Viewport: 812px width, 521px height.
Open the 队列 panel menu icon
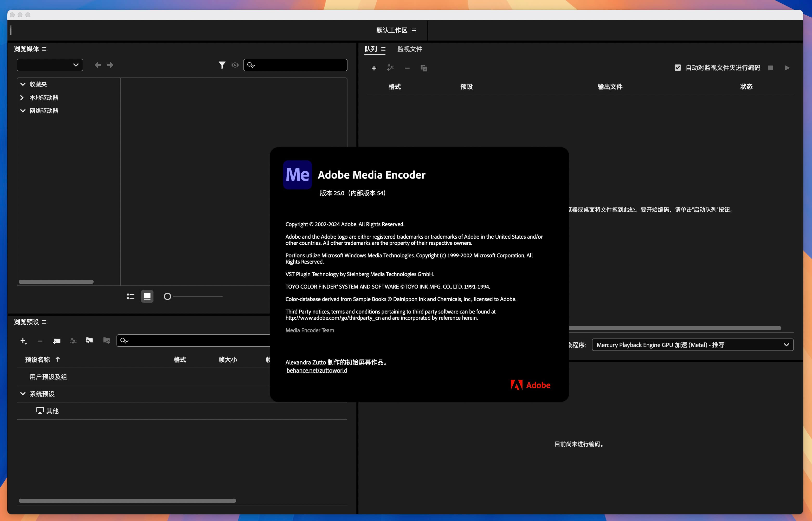click(383, 49)
